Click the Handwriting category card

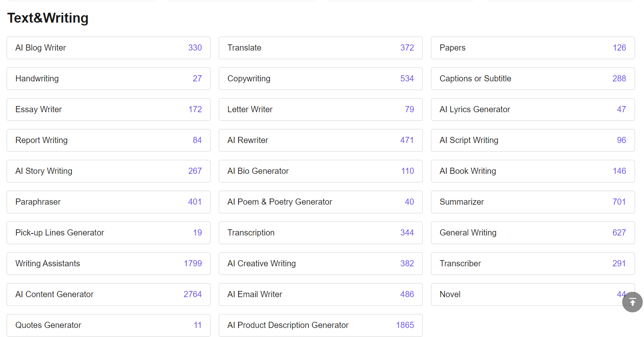pos(109,78)
